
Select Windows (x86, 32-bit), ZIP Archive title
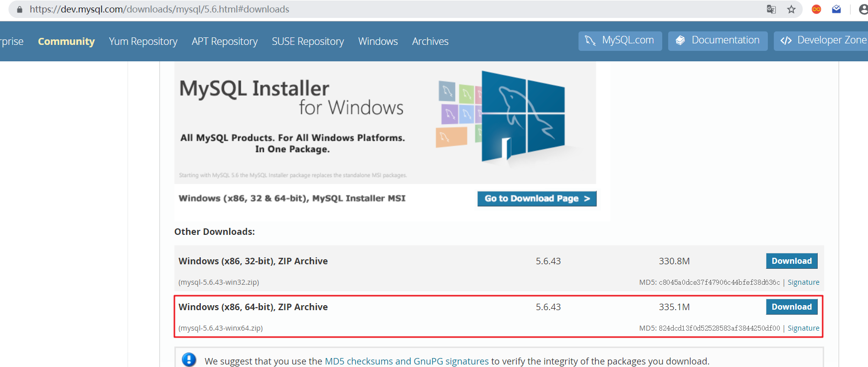[253, 261]
